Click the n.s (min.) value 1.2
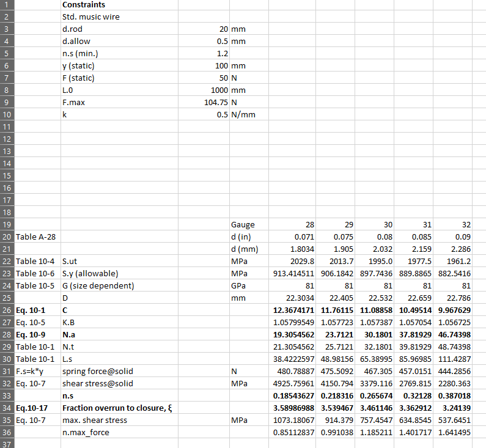The height and width of the screenshot is (448, 486). click(204, 53)
